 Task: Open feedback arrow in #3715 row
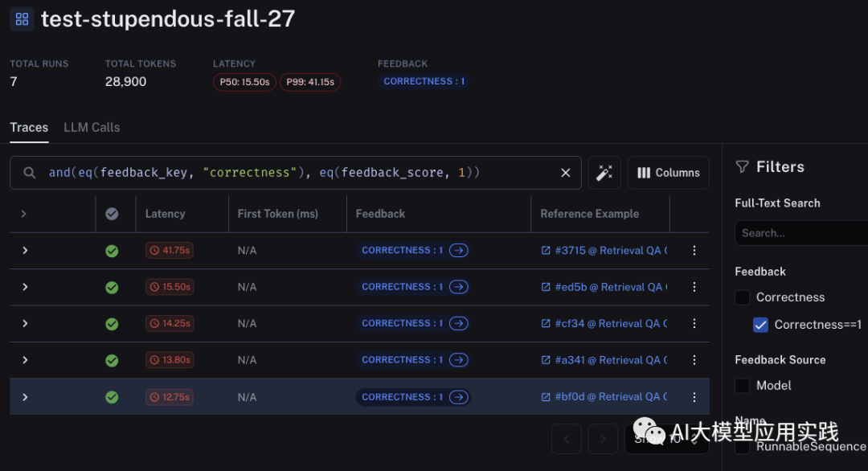tap(458, 250)
